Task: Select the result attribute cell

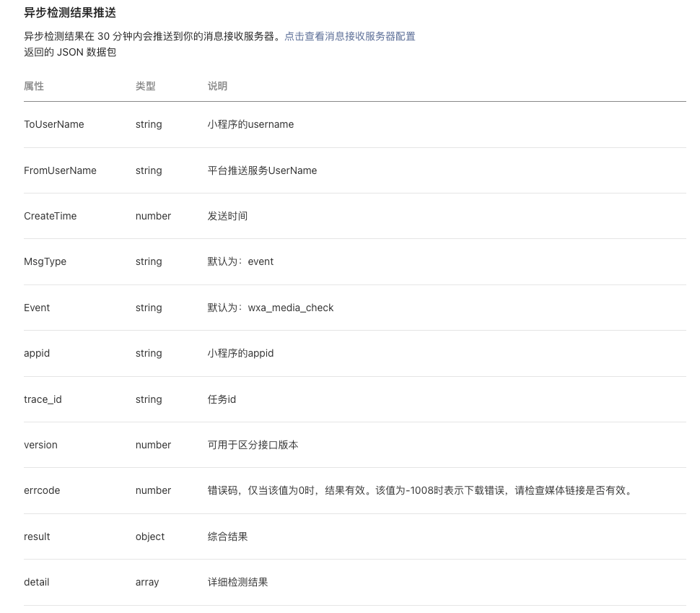Action: pyautogui.click(x=37, y=536)
